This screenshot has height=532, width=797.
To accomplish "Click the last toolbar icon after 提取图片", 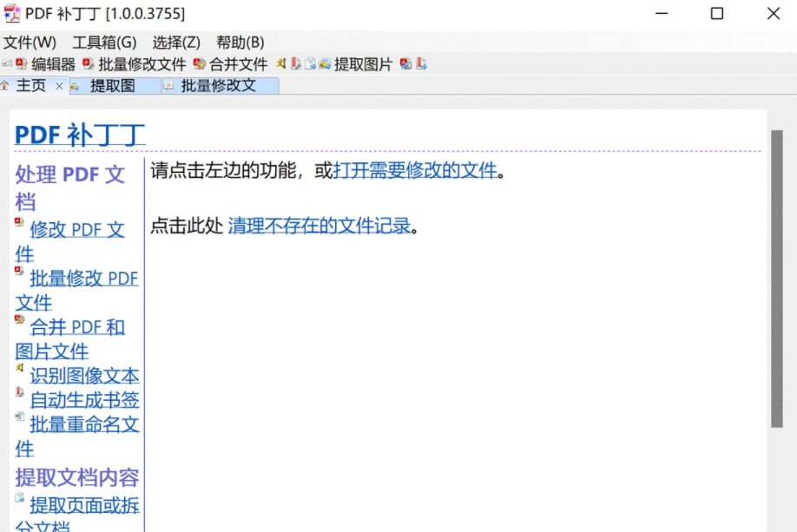I will click(x=421, y=63).
